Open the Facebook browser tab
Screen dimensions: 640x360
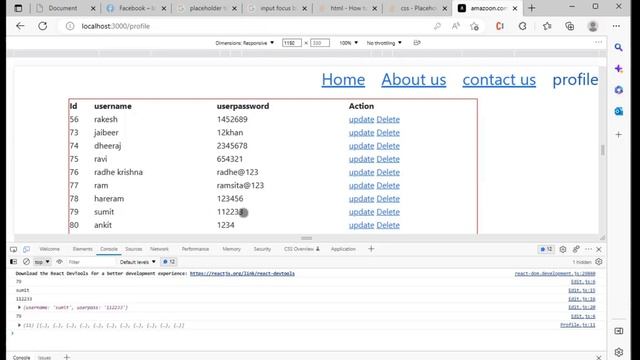click(x=137, y=8)
